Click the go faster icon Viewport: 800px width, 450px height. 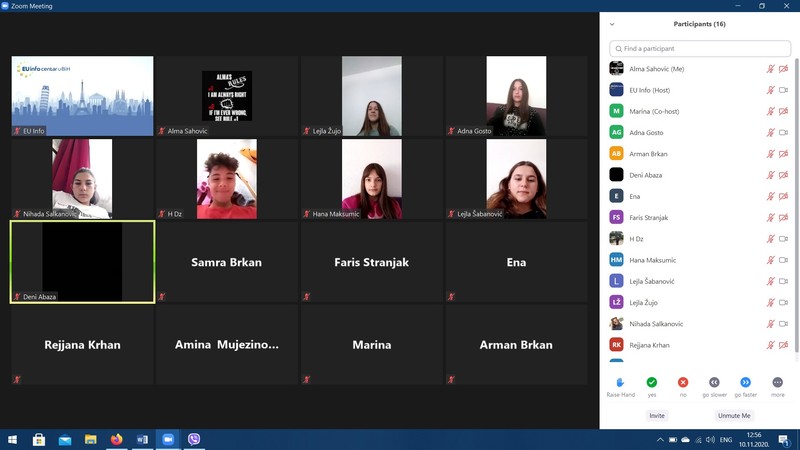(x=746, y=382)
